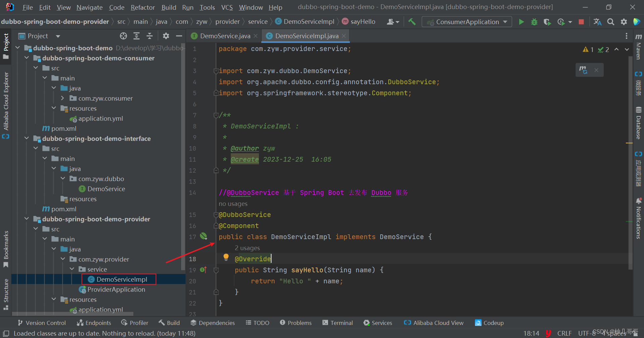The image size is (644, 338).
Task: Build the project with the hammer icon
Action: [412, 22]
